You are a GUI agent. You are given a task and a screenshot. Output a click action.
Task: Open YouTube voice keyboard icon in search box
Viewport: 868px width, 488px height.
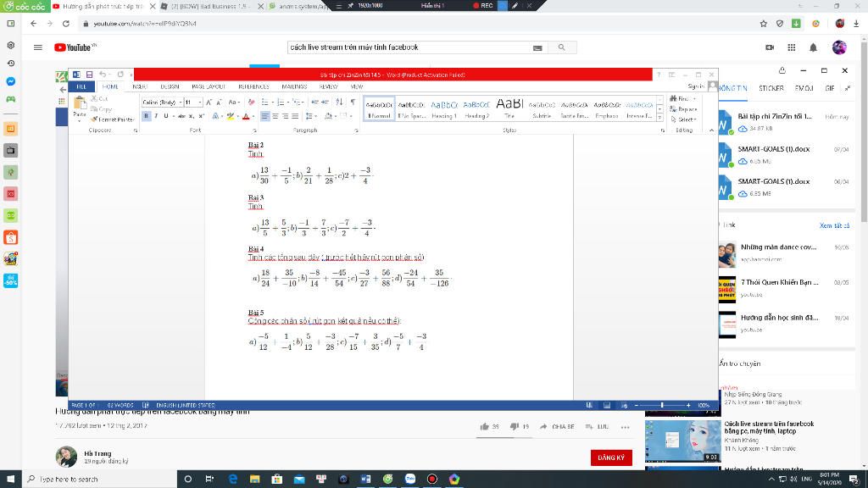click(x=537, y=47)
